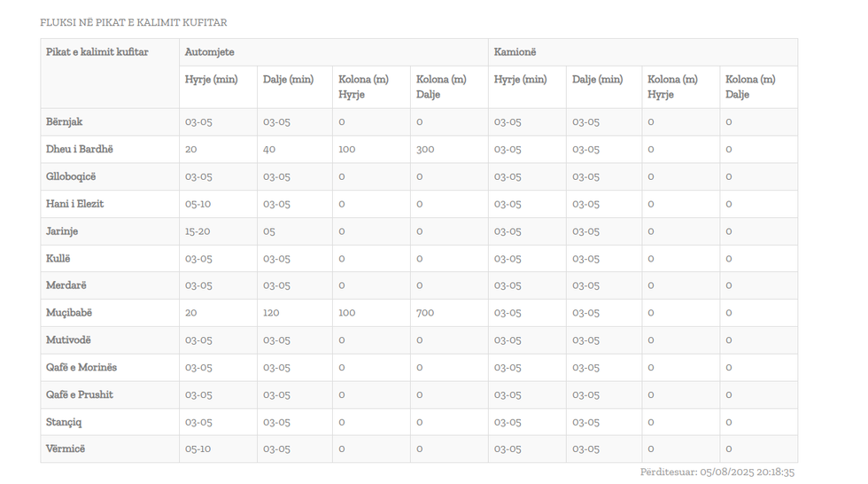
Task: Click the Jarinje crossing point name
Action: point(62,231)
